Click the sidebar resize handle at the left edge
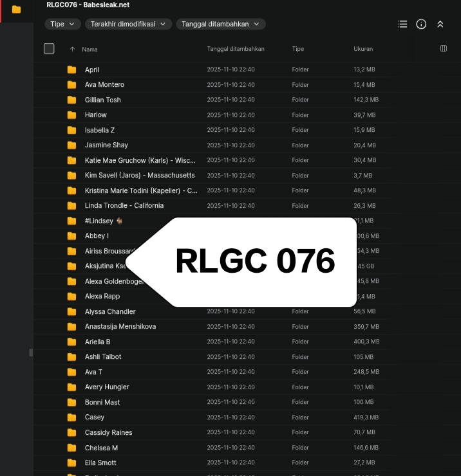 (x=31, y=352)
